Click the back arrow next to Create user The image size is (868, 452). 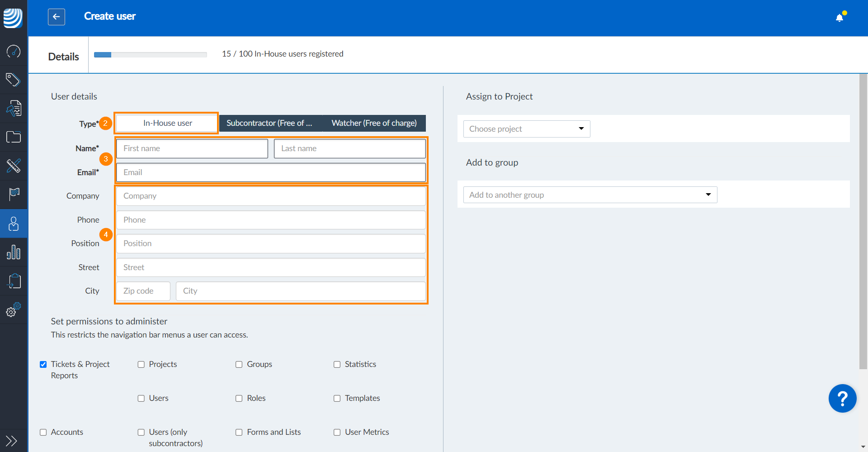[57, 17]
